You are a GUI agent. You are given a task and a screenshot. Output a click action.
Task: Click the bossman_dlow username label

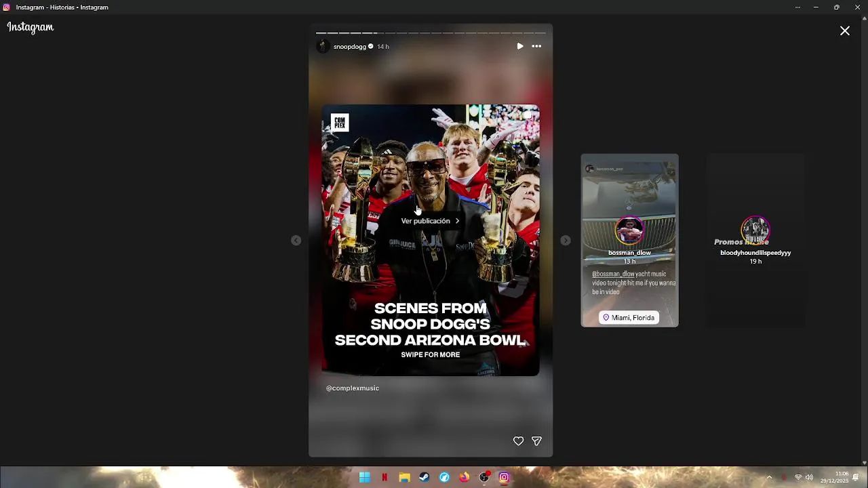pyautogui.click(x=629, y=253)
